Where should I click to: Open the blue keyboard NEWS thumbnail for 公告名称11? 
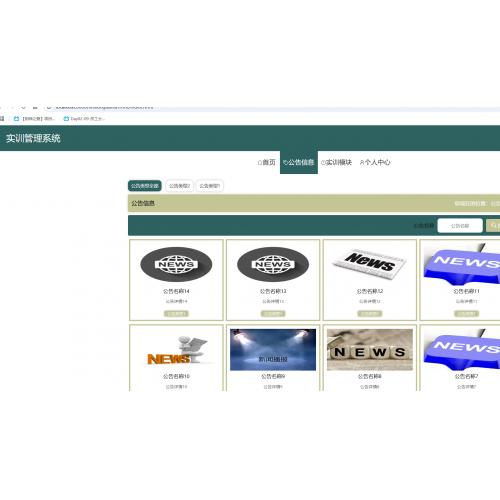pos(463,264)
